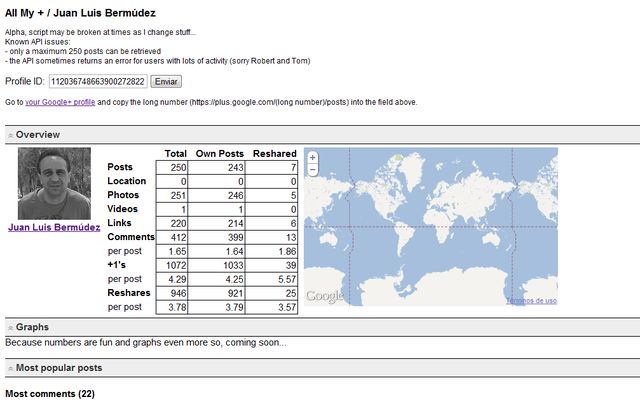Click the 'Videos' row label

(x=122, y=209)
